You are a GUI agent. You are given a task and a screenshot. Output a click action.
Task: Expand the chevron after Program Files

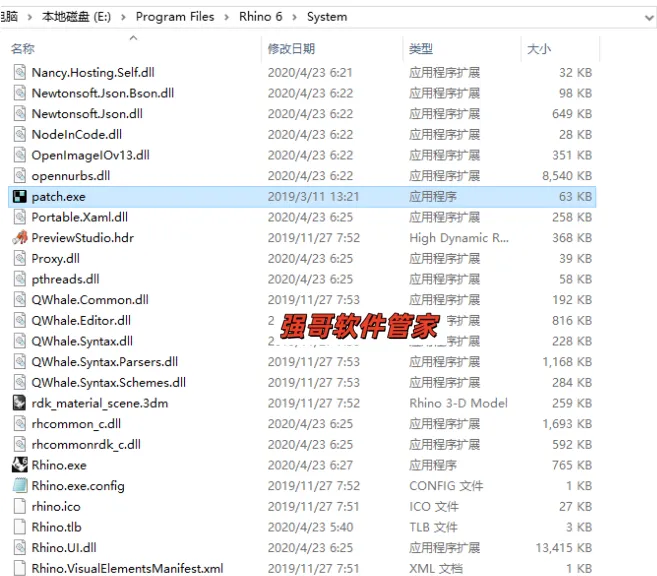pos(227,17)
